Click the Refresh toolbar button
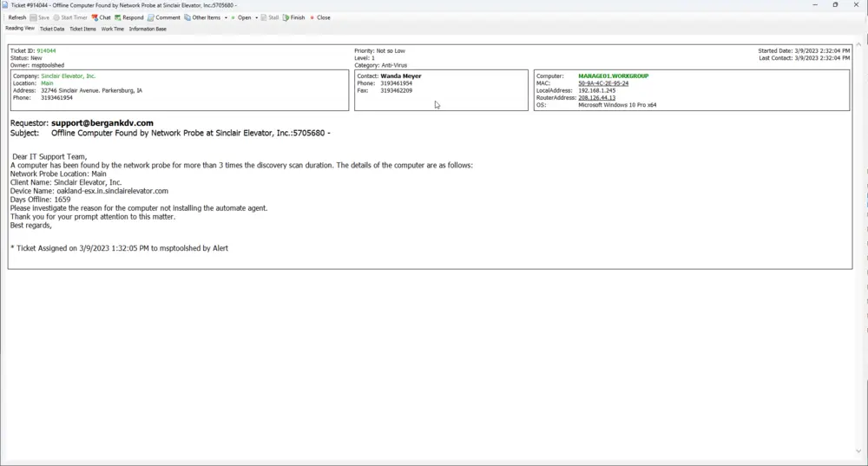This screenshot has height=466, width=868. pyautogui.click(x=16, y=17)
